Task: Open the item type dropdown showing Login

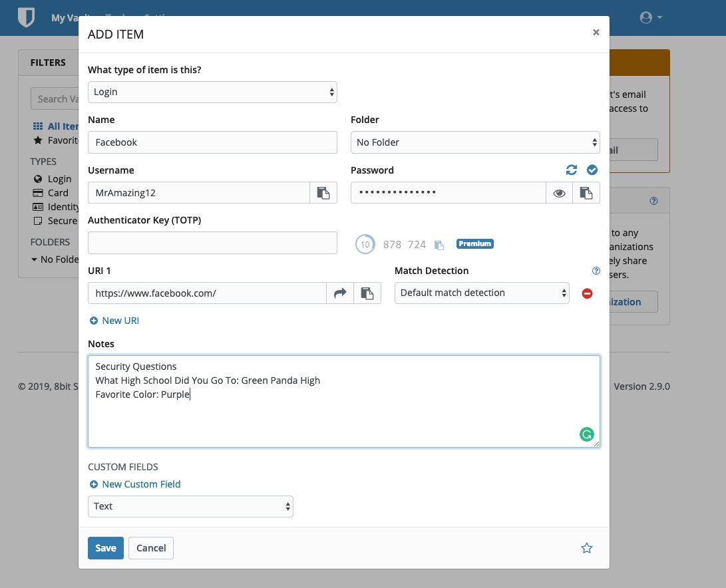Action: click(x=212, y=92)
